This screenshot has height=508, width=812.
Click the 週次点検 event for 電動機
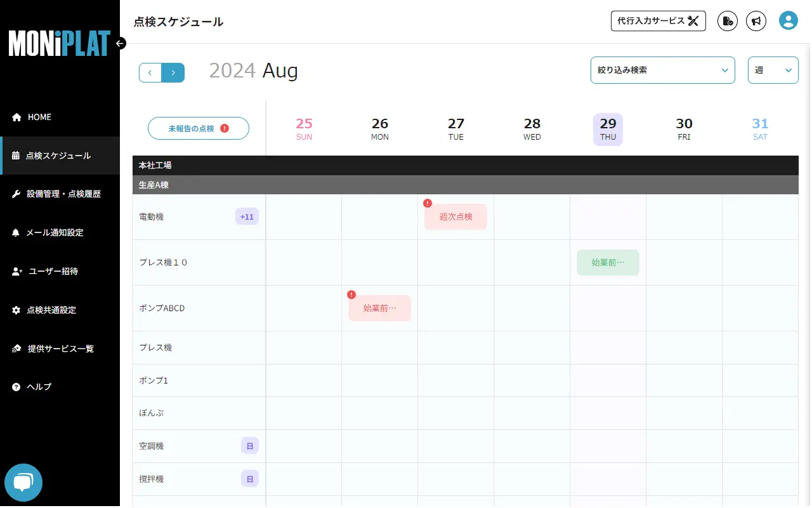(455, 217)
